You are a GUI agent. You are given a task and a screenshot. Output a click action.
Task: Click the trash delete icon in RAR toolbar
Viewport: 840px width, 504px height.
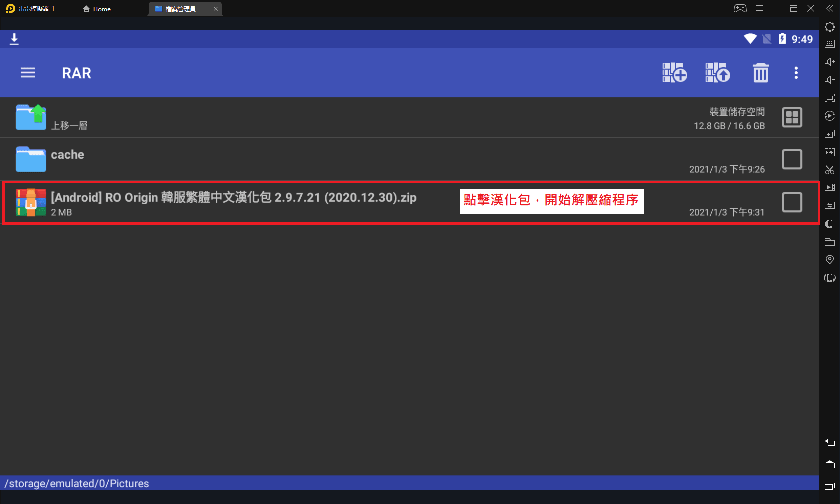(760, 73)
